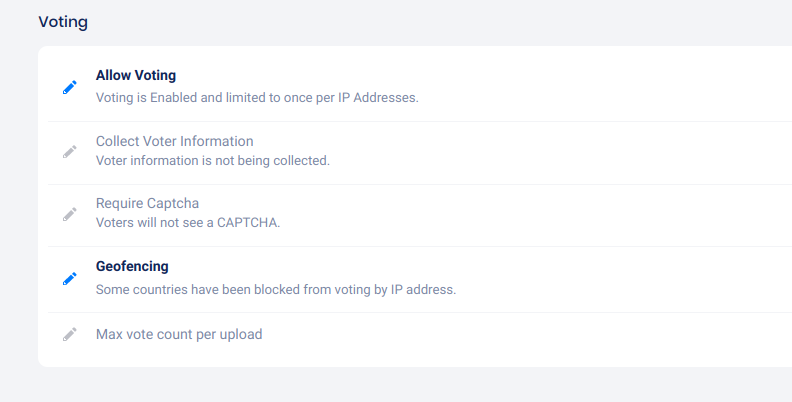792x402 pixels.
Task: Open the Allow Voting setting title
Action: (x=136, y=75)
